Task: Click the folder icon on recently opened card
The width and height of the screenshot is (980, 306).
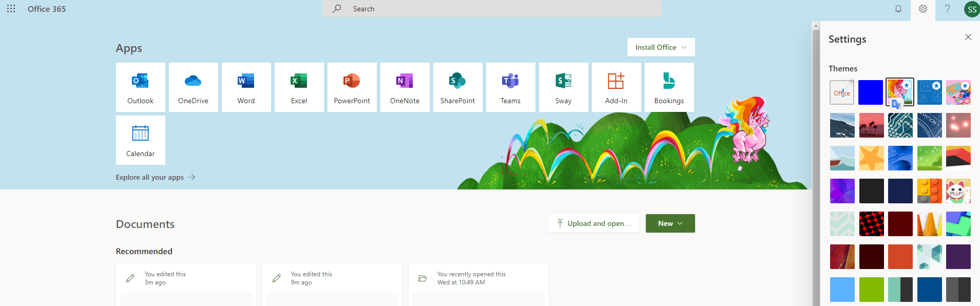Action: click(x=423, y=278)
